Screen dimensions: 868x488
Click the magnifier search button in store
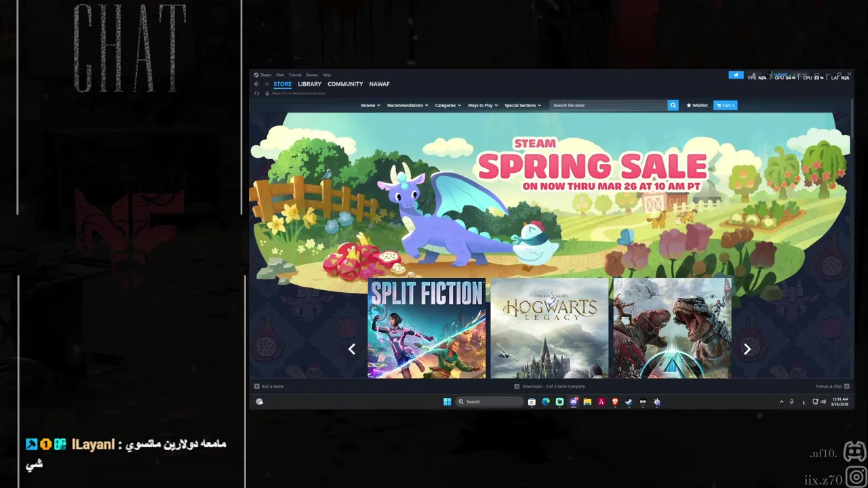[673, 105]
